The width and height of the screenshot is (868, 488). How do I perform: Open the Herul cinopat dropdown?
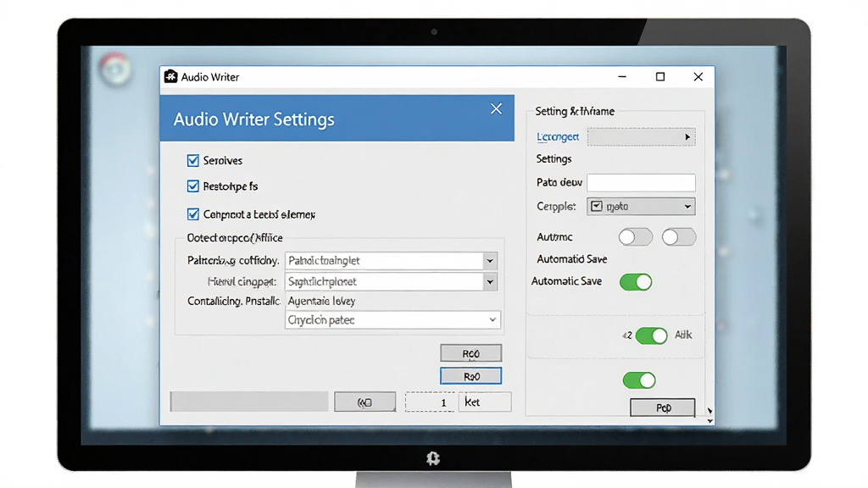(x=391, y=281)
